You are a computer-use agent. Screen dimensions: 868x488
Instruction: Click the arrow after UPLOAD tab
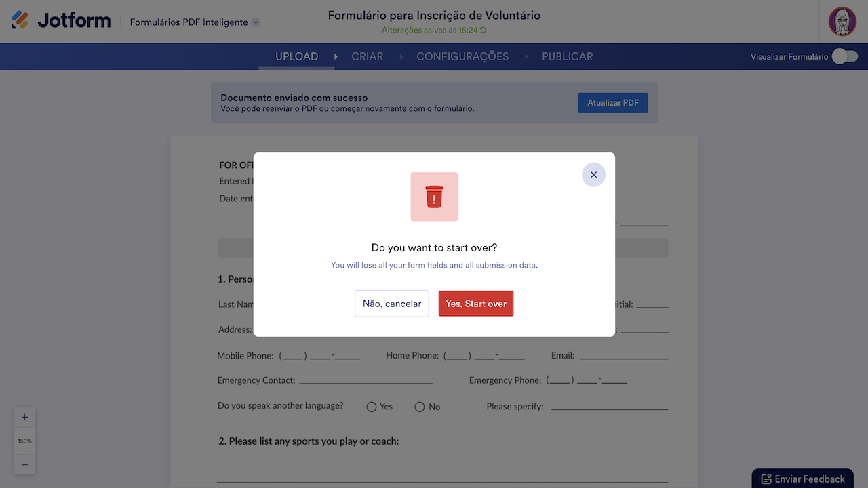pyautogui.click(x=336, y=57)
